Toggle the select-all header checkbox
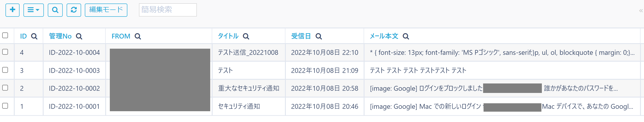 (x=5, y=35)
